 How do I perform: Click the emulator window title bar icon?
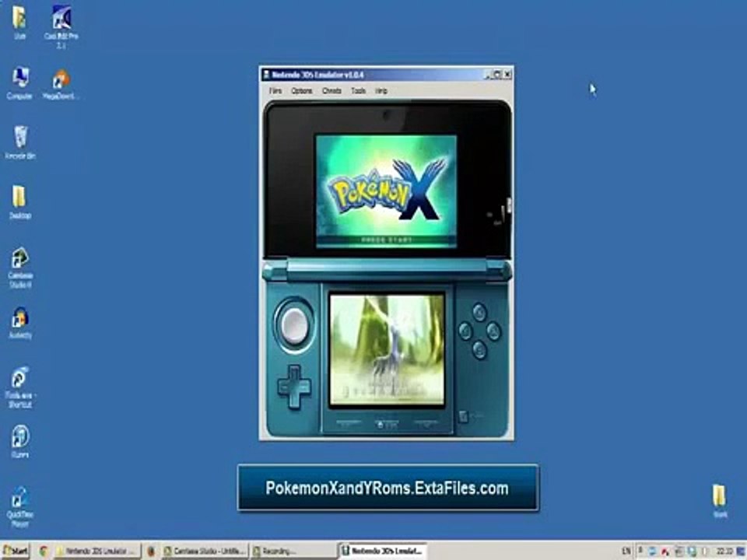[x=266, y=75]
